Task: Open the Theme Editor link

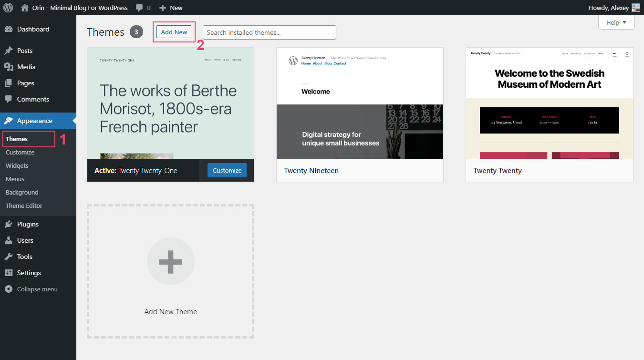Action: [x=23, y=206]
